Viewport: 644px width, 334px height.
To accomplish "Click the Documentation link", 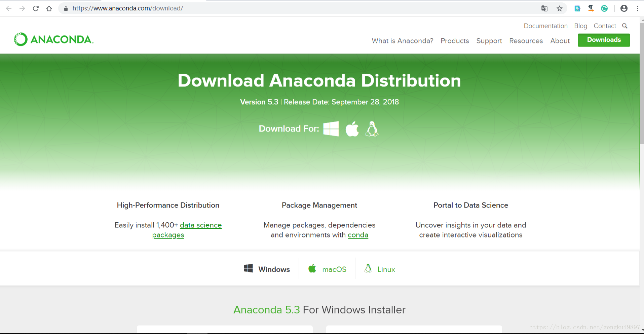I will (x=545, y=26).
